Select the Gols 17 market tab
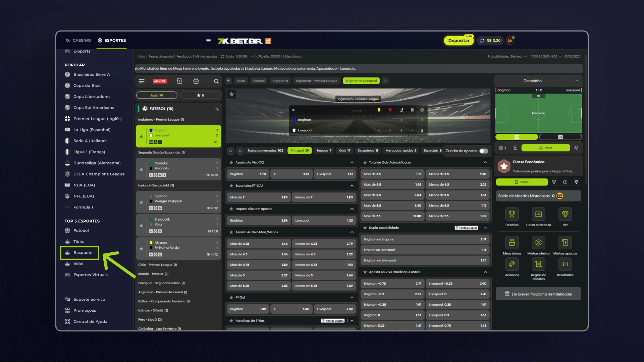Image resolution: width=644 pixels, height=362 pixels. (x=344, y=150)
